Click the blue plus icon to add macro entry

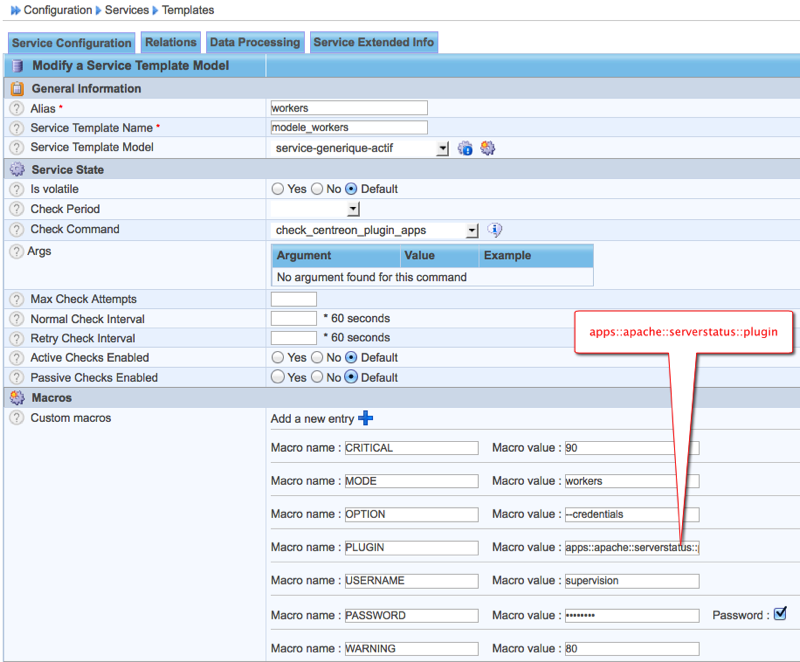click(x=366, y=418)
